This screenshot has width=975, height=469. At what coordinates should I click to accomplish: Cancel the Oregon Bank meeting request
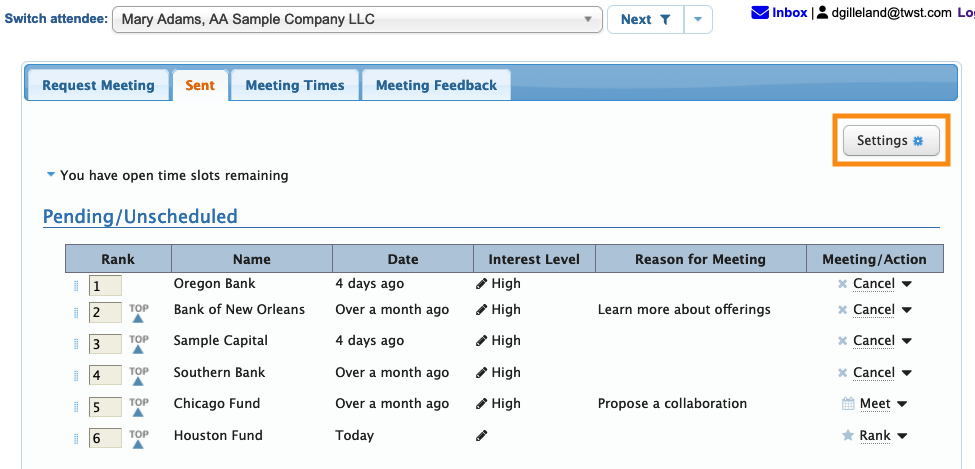click(873, 284)
